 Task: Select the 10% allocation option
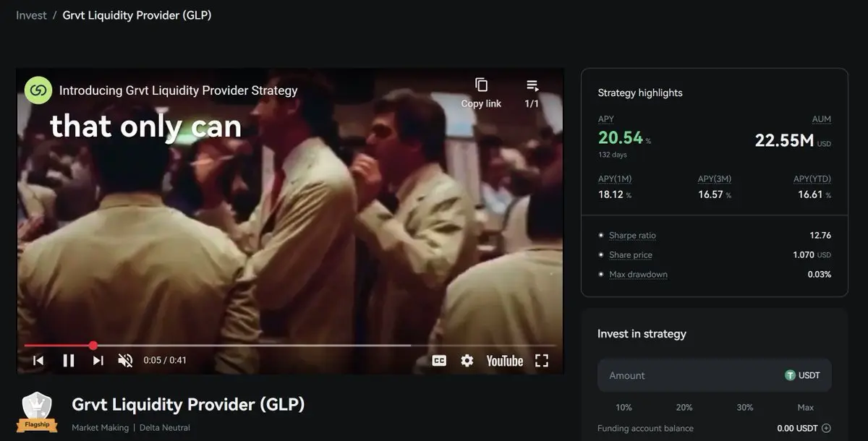tap(624, 407)
